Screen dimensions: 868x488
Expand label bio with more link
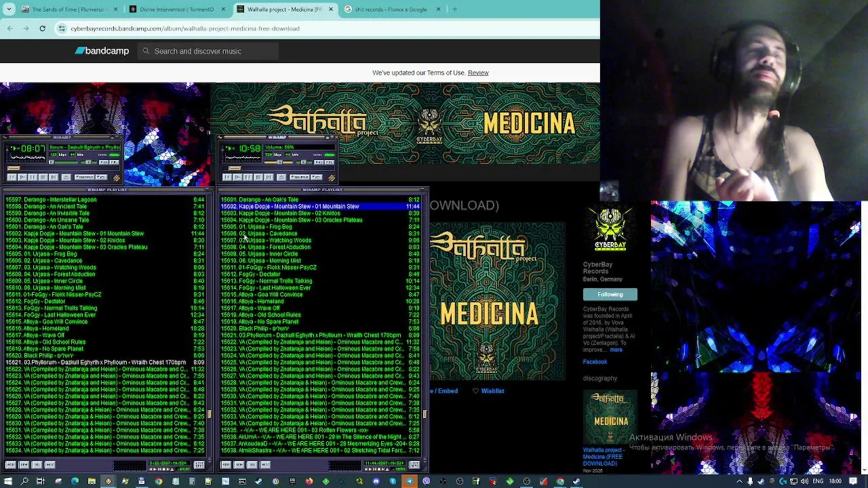616,350
